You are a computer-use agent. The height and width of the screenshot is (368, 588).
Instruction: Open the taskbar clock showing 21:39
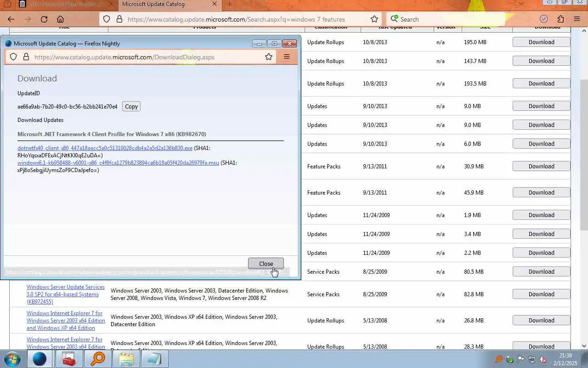pyautogui.click(x=566, y=359)
